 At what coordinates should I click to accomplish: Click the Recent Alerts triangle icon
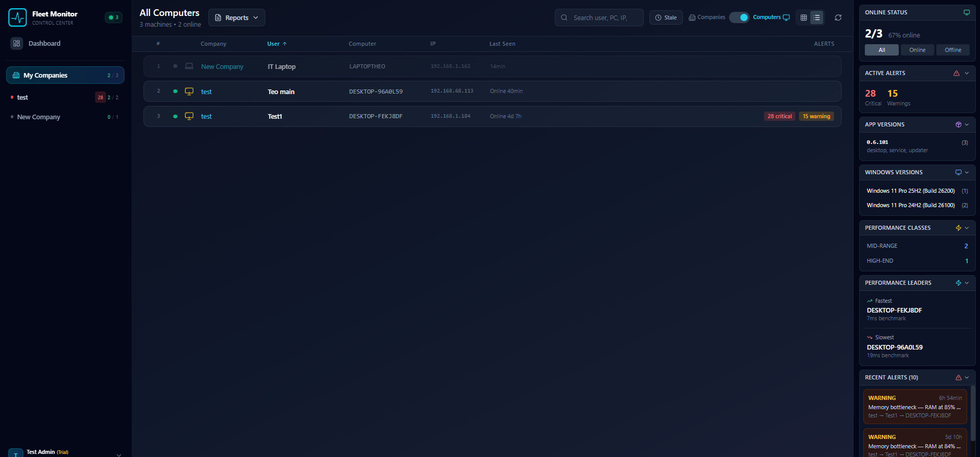[x=958, y=377]
